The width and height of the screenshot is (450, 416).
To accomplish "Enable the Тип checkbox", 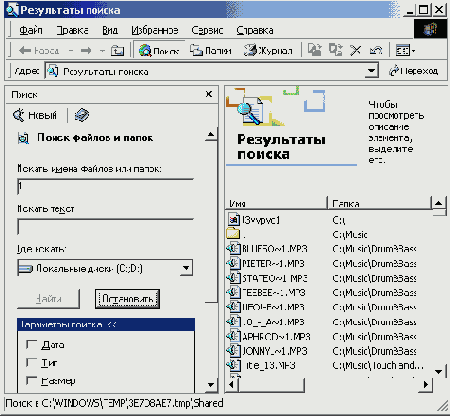I will (x=31, y=362).
